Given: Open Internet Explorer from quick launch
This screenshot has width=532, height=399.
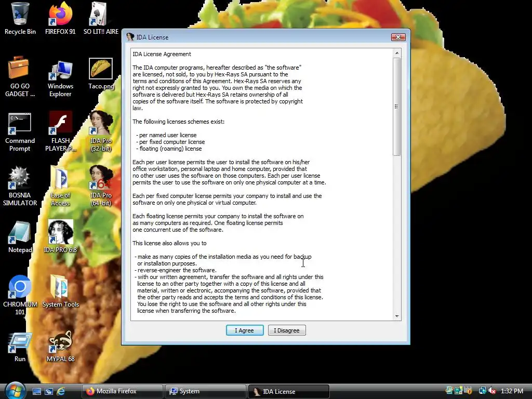Looking at the screenshot, I should 61,391.
